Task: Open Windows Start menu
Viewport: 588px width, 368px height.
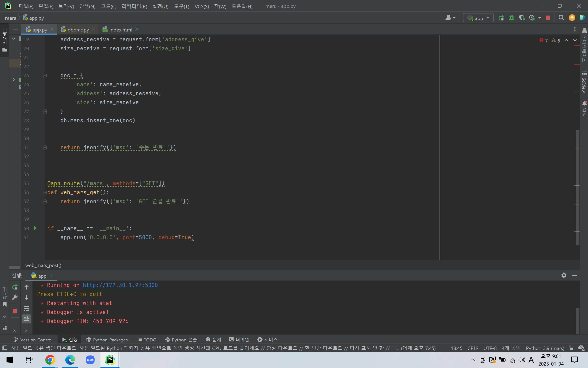Action: tap(10, 360)
